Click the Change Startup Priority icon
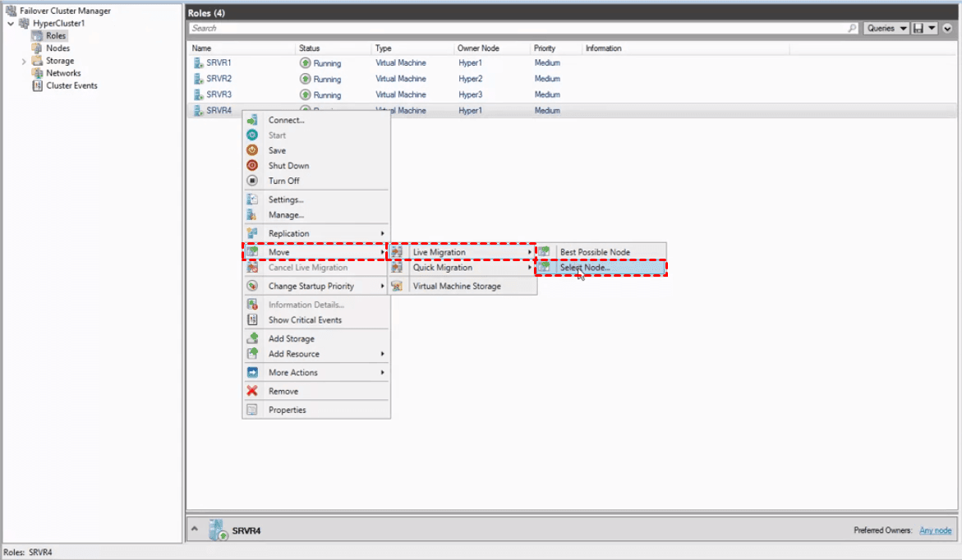962x560 pixels. 252,286
